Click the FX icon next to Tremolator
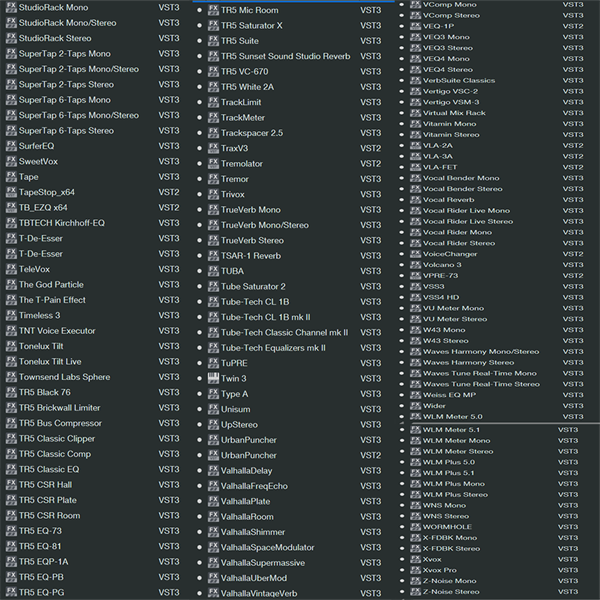The image size is (600, 600). pyautogui.click(x=213, y=163)
